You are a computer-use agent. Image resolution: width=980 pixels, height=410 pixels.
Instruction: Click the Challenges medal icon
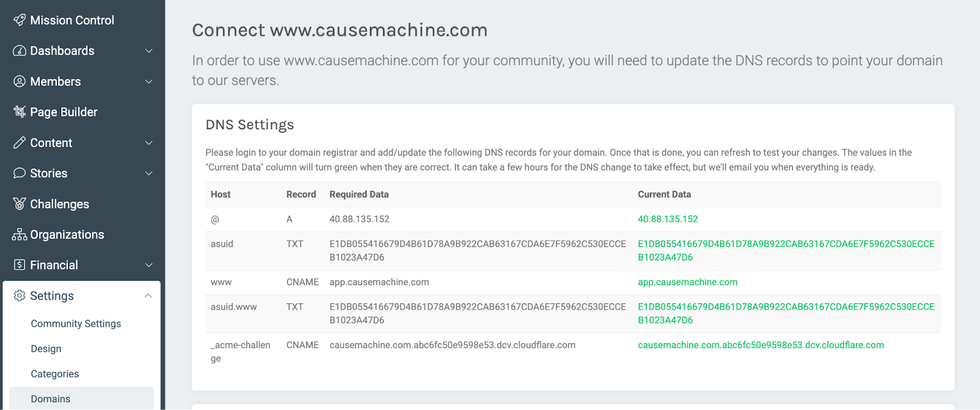click(20, 204)
